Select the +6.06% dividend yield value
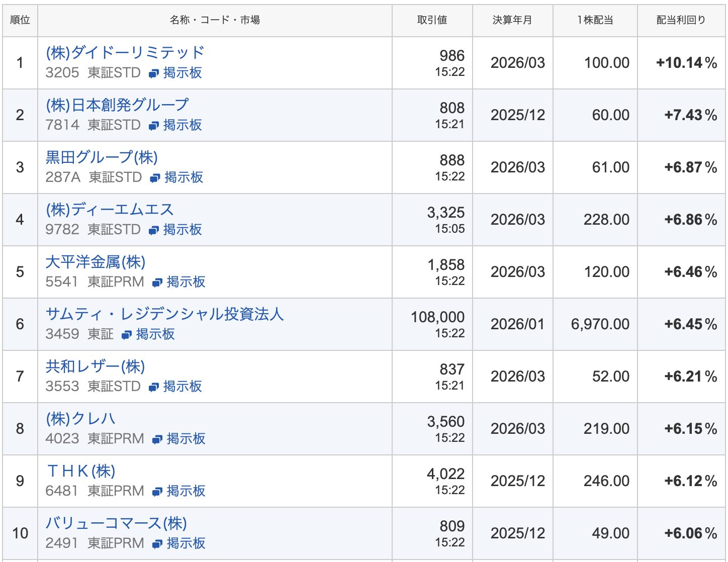 [x=691, y=533]
